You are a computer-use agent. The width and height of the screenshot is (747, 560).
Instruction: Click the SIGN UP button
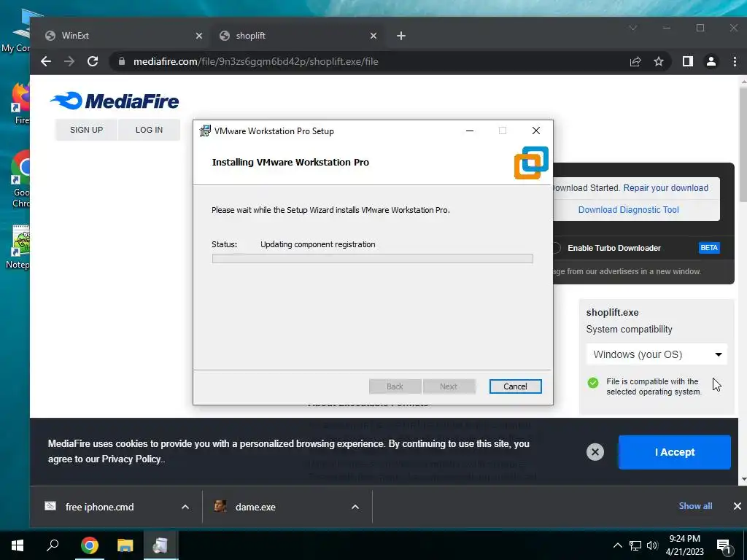86,130
